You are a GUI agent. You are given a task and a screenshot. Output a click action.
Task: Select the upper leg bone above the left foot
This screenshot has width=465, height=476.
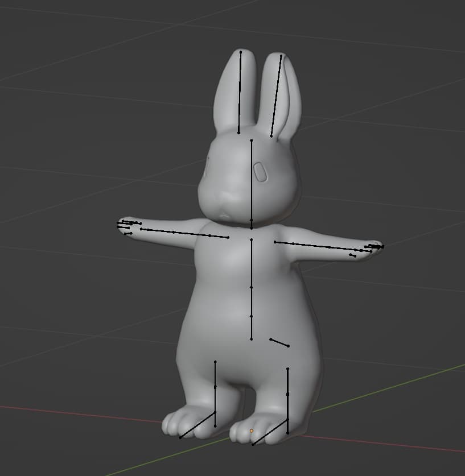pyautogui.click(x=215, y=374)
